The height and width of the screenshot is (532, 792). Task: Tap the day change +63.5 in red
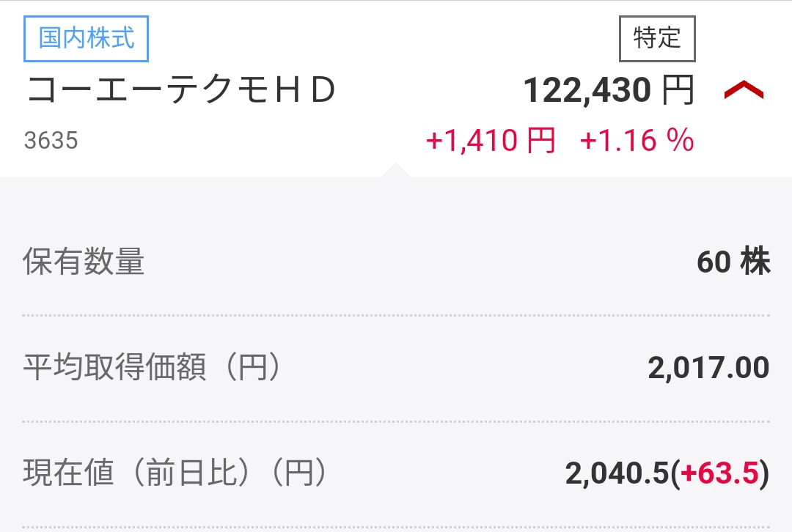pyautogui.click(x=719, y=473)
